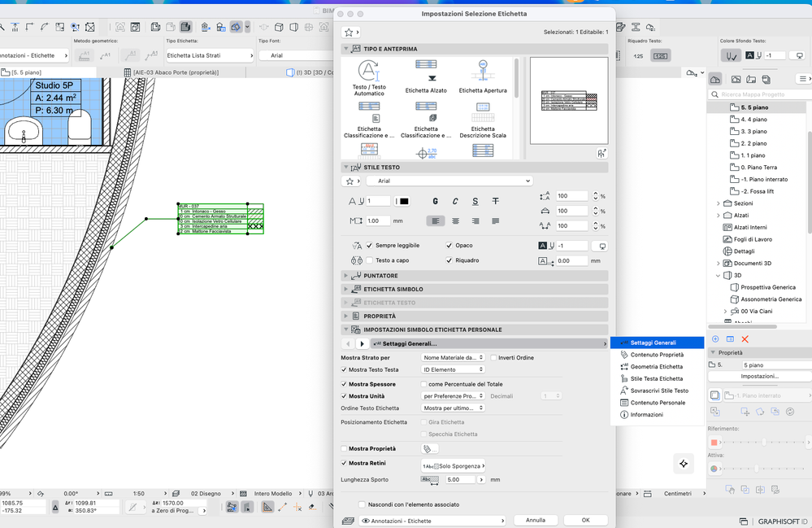Disable the Riquadro checkbox
Viewport: 812px width, 528px height.
pos(449,260)
